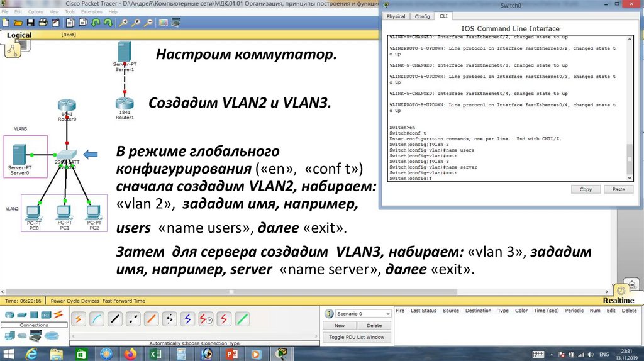Switch to the Config tab in Switch0
The image size is (644, 361).
423,16
